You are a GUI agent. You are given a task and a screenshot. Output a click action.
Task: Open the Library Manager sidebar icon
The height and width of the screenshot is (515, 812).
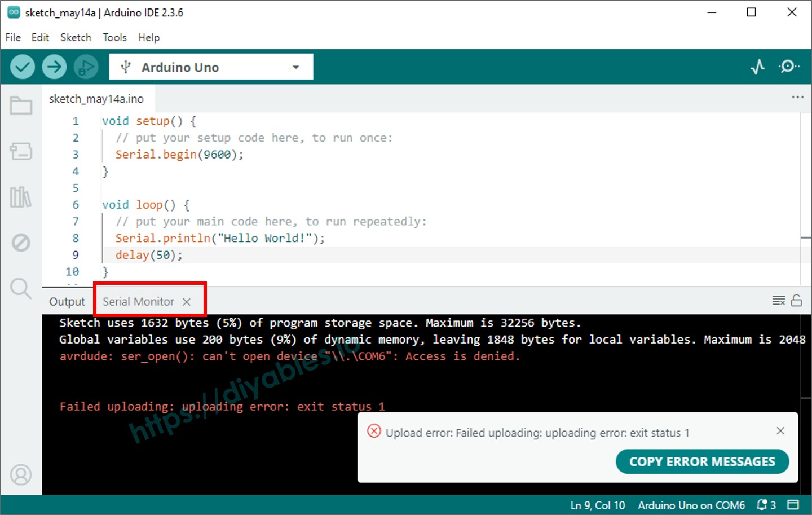[21, 197]
